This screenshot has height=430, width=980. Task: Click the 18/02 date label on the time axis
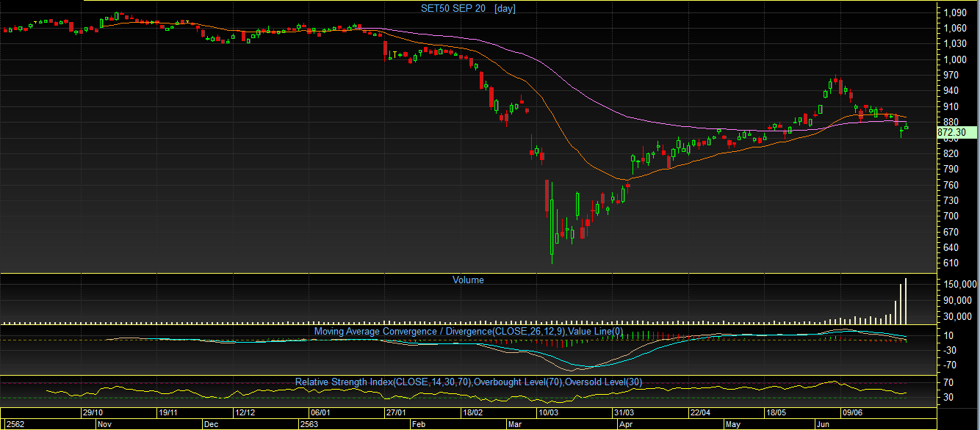[x=472, y=413]
